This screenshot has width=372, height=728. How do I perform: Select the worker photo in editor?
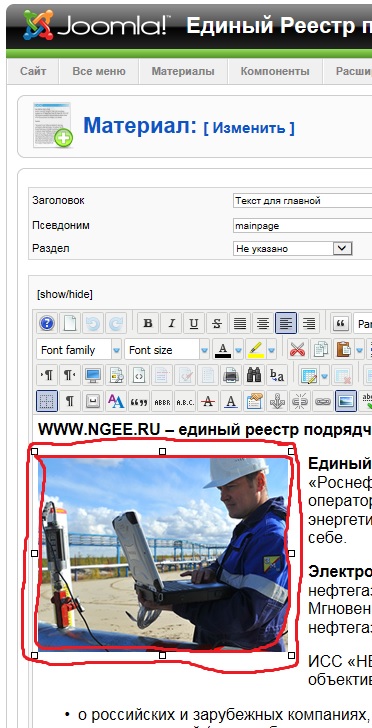163,553
